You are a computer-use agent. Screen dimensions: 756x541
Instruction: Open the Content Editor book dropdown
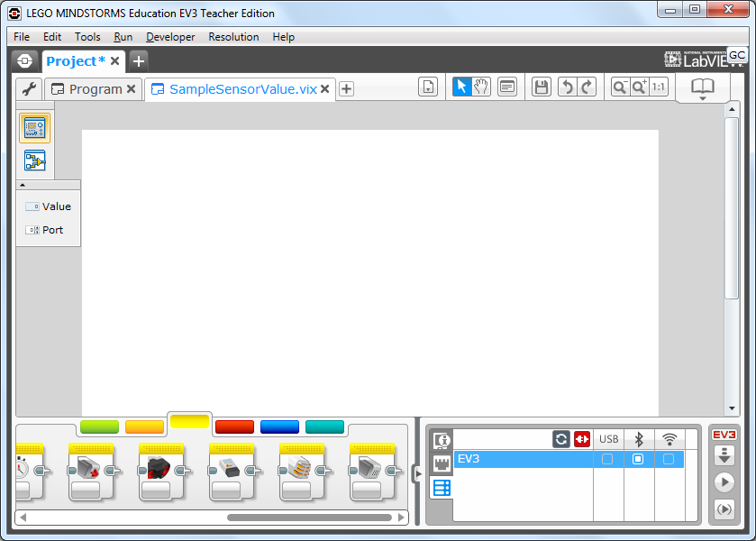703,88
